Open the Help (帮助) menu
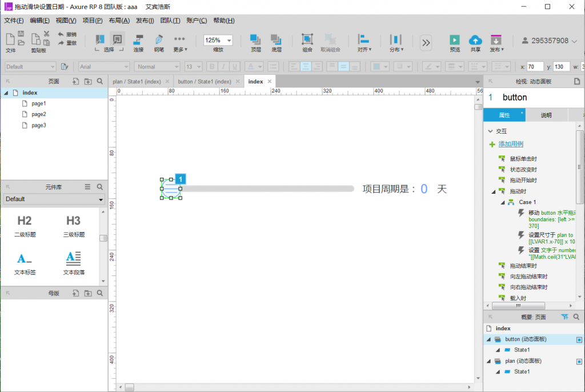The height and width of the screenshot is (392, 585). pos(224,21)
